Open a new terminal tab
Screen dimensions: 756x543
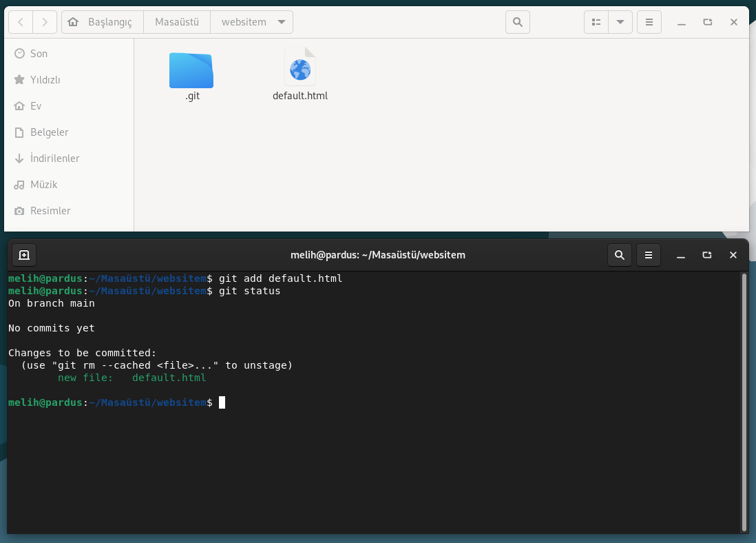pos(23,255)
